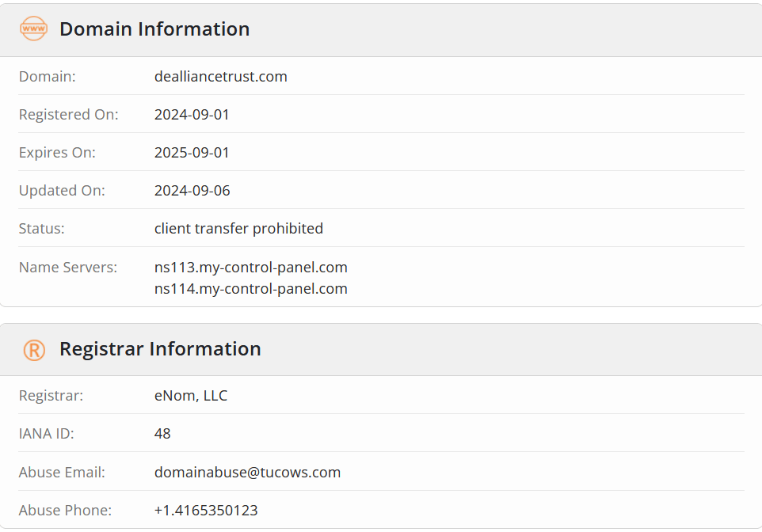
Task: Click the Expires On label
Action: pos(57,153)
